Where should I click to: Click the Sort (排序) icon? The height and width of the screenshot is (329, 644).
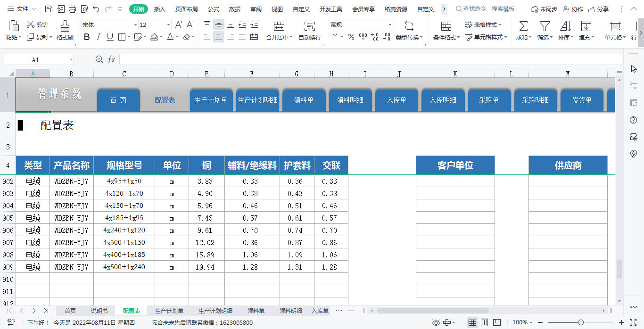click(565, 26)
